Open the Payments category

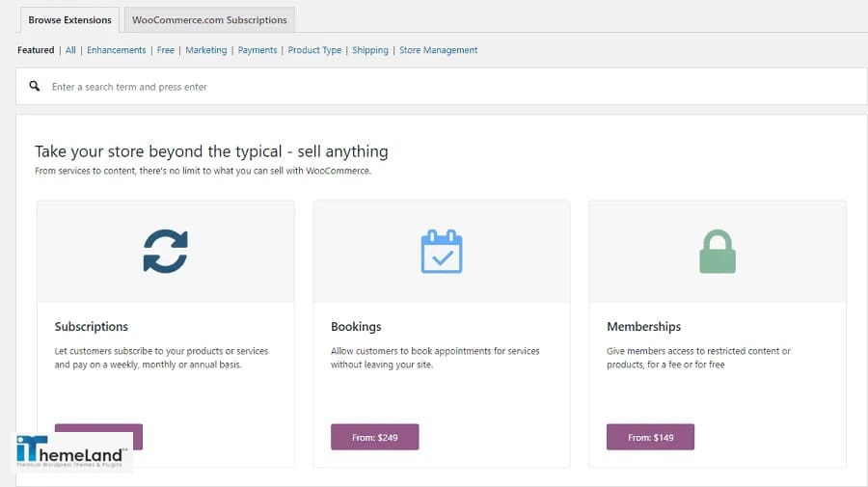click(x=258, y=50)
